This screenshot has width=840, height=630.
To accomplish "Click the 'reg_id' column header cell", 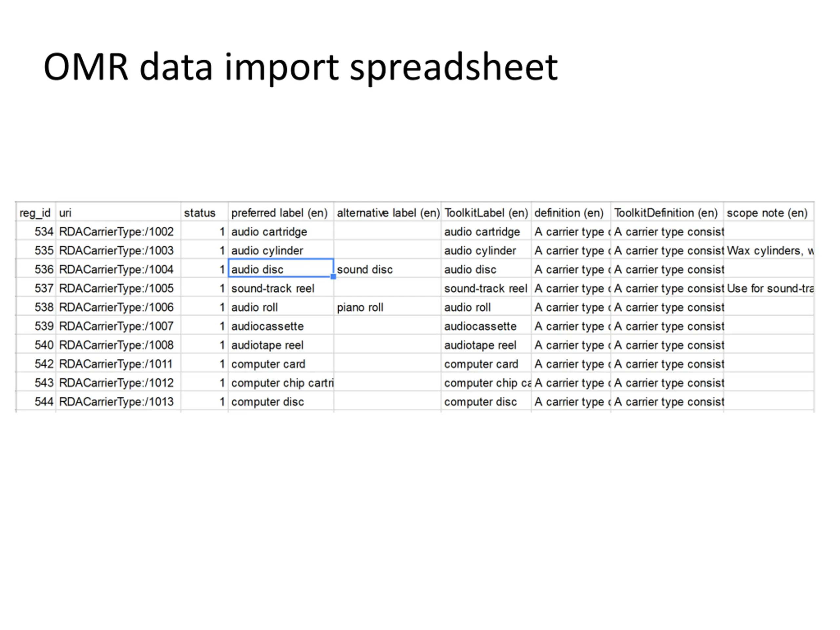I will 36,212.
